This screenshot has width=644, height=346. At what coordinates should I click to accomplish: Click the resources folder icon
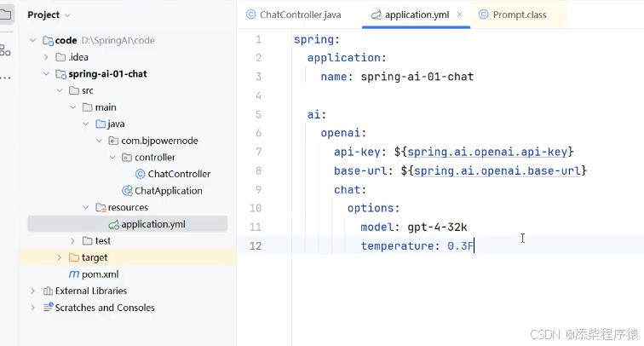101,208
